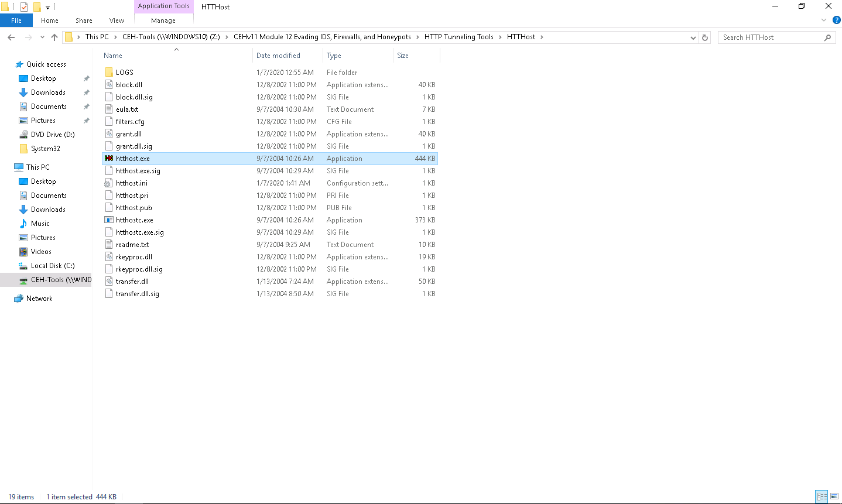Viewport: 842px width, 504px height.
Task: Select grant.dll.sig file name
Action: 134,146
